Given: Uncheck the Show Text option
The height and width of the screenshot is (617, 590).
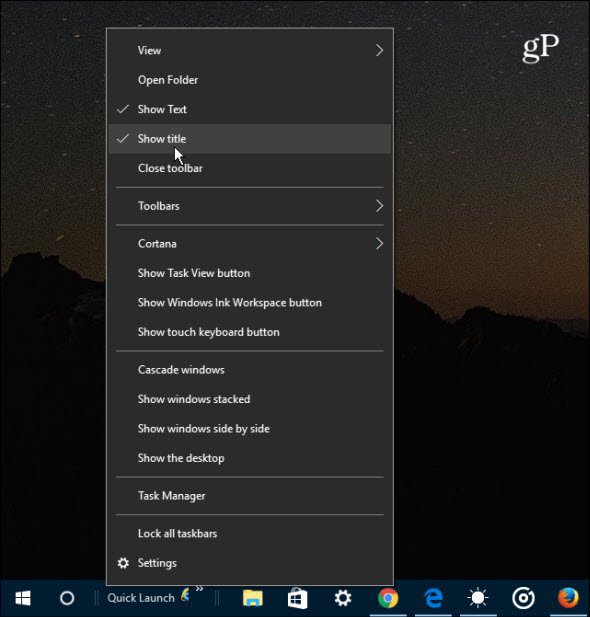Looking at the screenshot, I should [250, 109].
